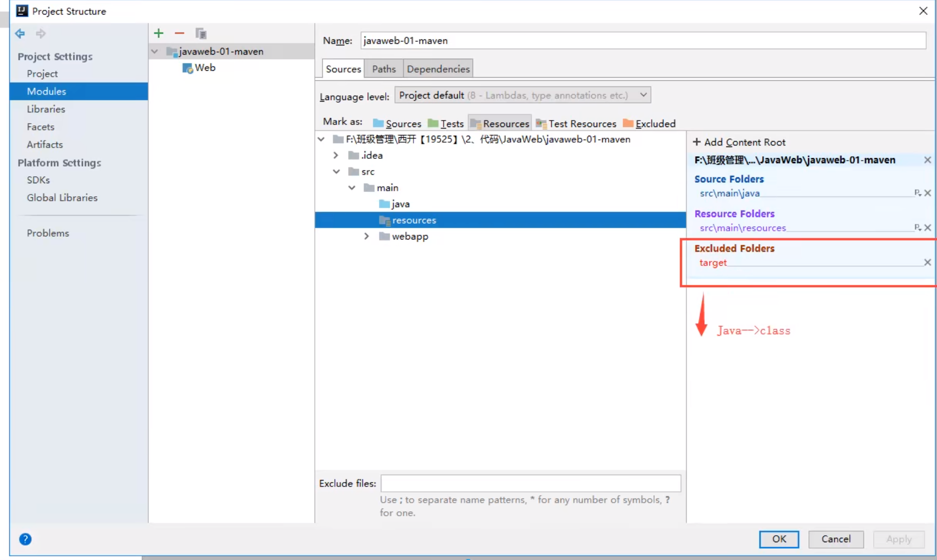937x560 pixels.
Task: Click the OK button
Action: click(779, 539)
